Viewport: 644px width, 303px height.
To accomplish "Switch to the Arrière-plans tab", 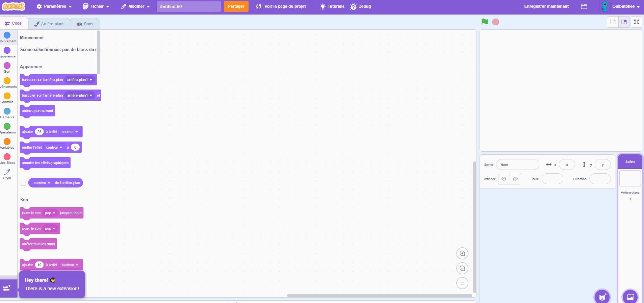I will pos(50,24).
